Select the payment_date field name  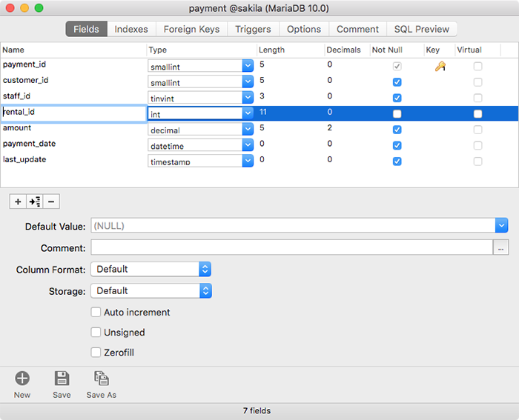point(29,144)
